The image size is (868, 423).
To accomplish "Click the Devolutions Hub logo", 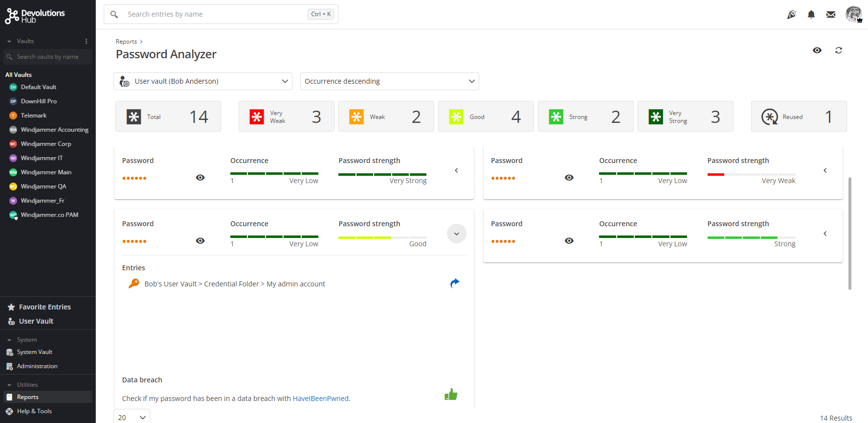I will 35,16.
